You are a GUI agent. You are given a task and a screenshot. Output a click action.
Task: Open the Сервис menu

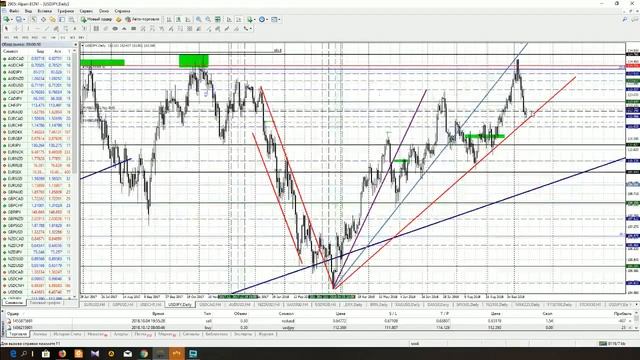tap(86, 11)
